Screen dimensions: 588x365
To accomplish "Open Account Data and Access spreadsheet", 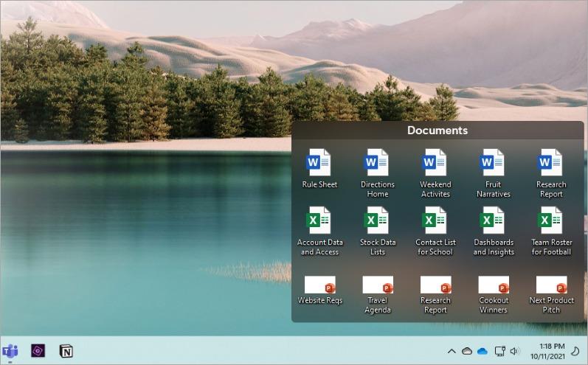I will click(x=319, y=232).
